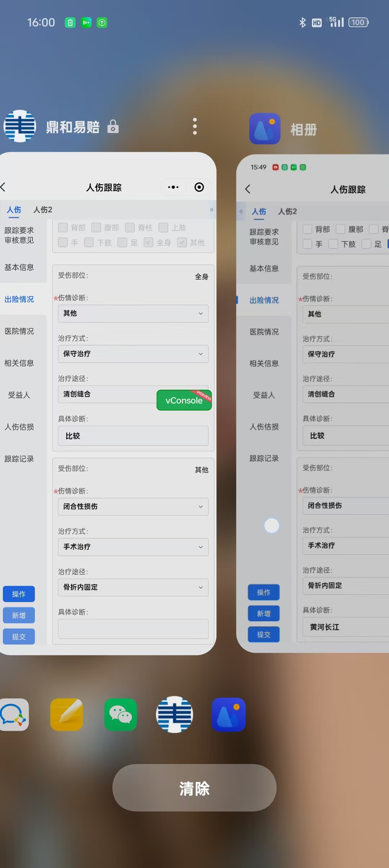Check the 背部 checkbox
The image size is (389, 868).
[63, 227]
